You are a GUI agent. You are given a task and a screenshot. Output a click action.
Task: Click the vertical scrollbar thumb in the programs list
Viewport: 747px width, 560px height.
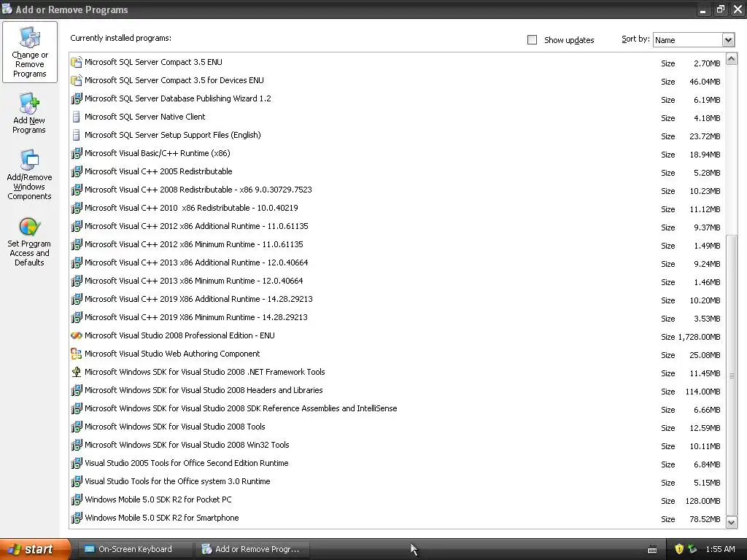tap(731, 375)
